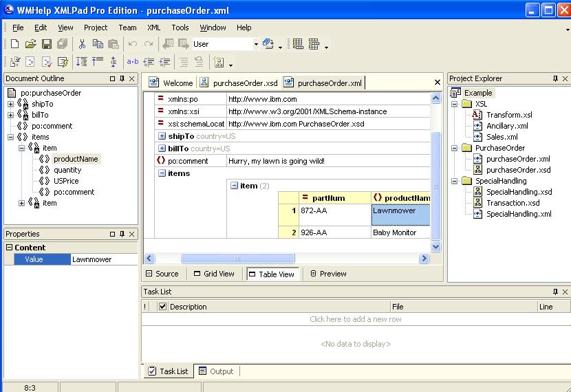Viewport: 571px width, 392px height.
Task: Click the down-arrow with lines toolbar icon
Action: pos(82,62)
